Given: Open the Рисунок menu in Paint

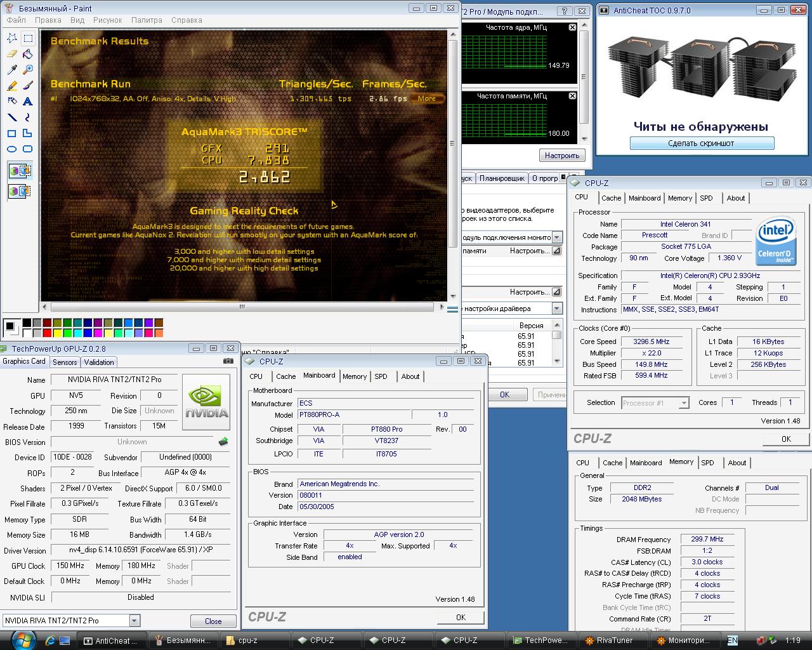Looking at the screenshot, I should click(x=107, y=20).
